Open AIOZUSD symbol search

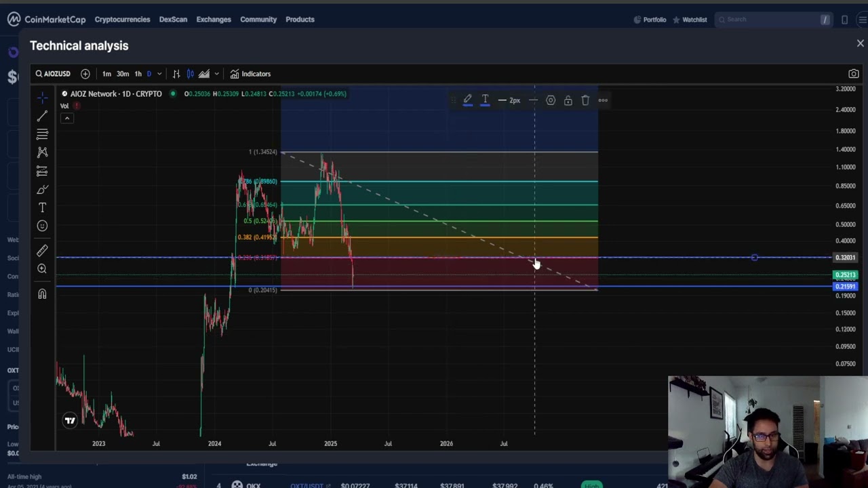[x=53, y=74]
